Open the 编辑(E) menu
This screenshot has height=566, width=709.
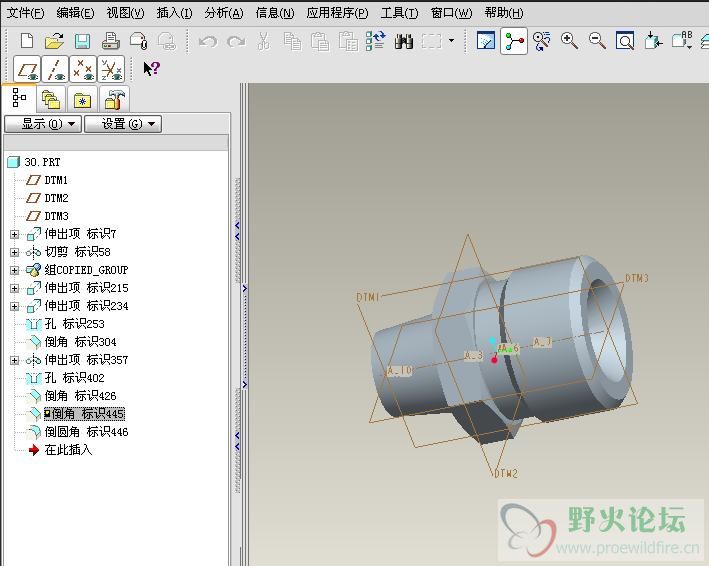[x=76, y=13]
